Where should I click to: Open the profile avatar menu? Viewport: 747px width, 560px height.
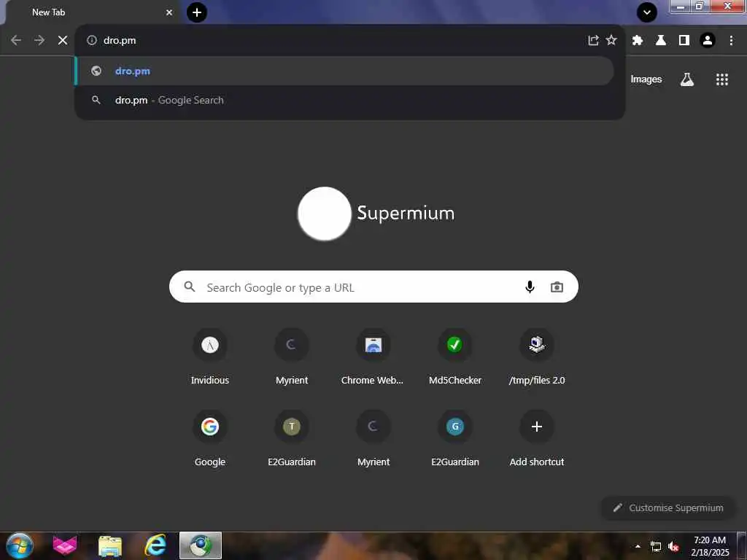pyautogui.click(x=708, y=41)
